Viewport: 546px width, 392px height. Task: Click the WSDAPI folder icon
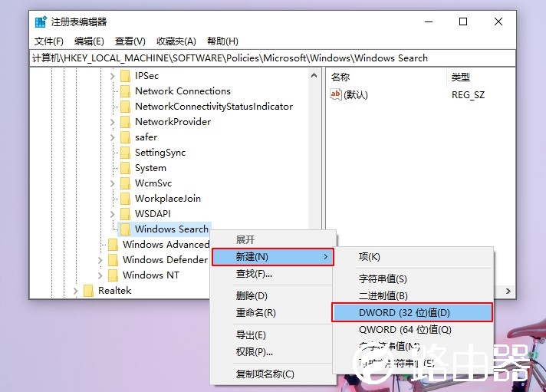click(x=125, y=213)
